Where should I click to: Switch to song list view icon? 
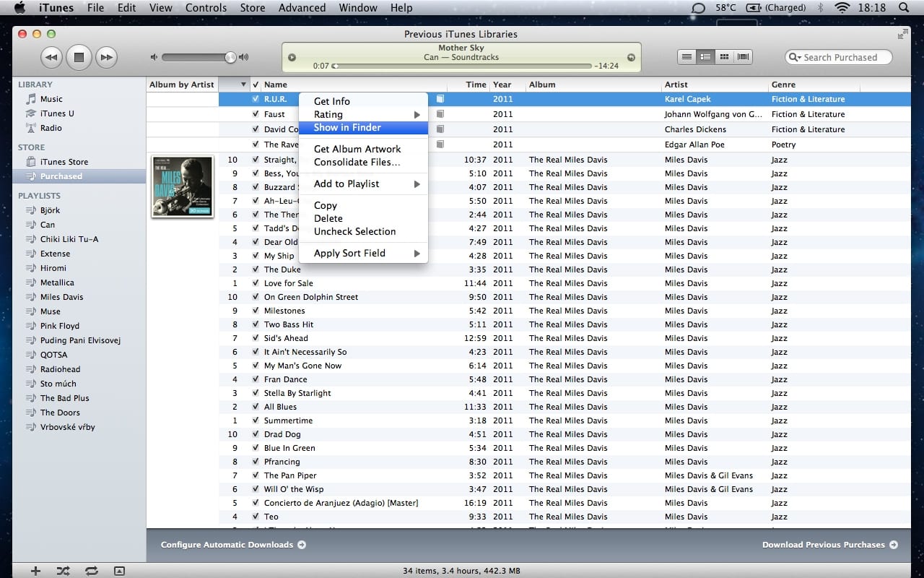687,56
